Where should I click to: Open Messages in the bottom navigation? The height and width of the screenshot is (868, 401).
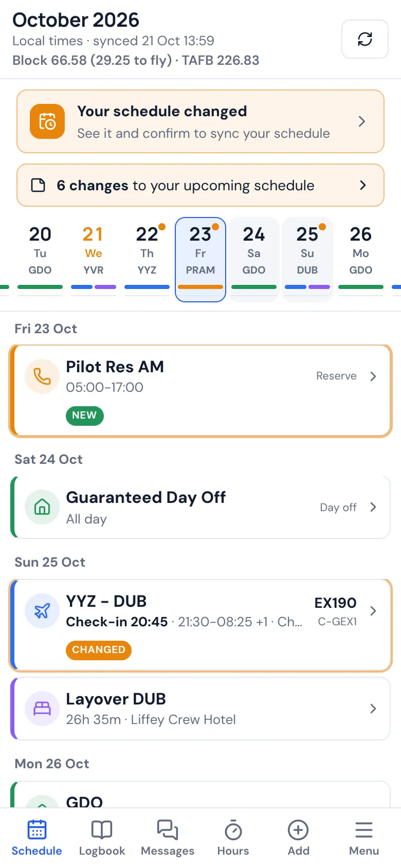pos(168,839)
